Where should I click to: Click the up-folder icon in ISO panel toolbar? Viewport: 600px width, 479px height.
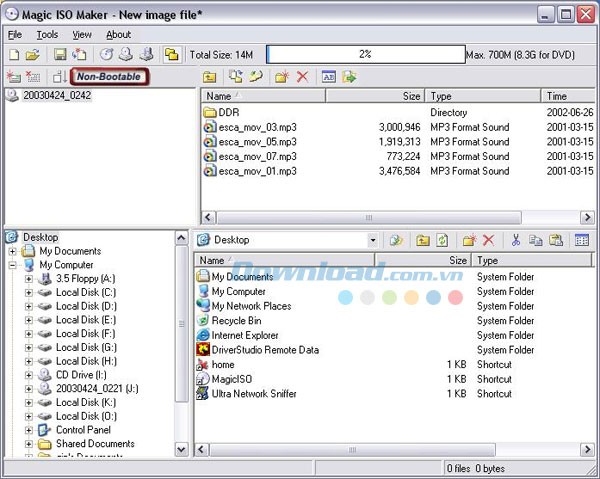(210, 76)
